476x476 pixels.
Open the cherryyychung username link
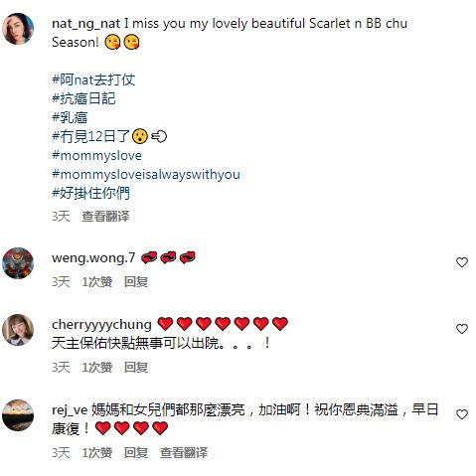pos(101,325)
